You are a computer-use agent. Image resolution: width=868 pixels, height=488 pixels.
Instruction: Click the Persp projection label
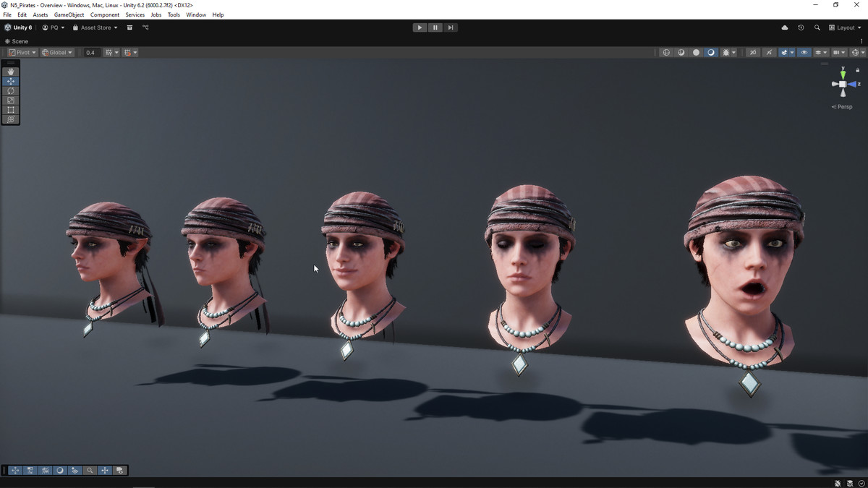(x=843, y=107)
